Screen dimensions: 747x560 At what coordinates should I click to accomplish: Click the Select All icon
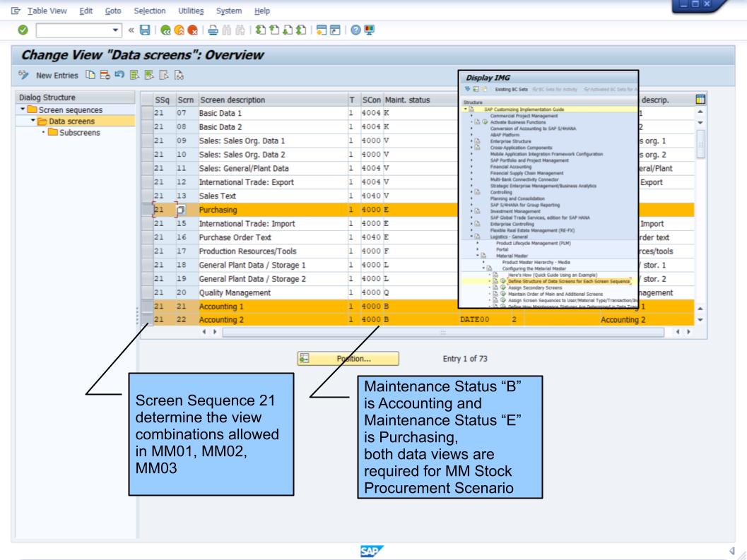pyautogui.click(x=134, y=75)
